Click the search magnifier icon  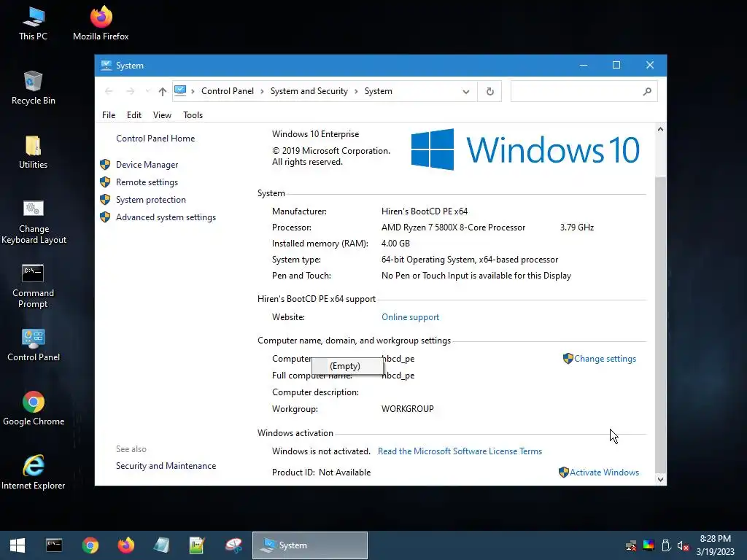(x=647, y=91)
